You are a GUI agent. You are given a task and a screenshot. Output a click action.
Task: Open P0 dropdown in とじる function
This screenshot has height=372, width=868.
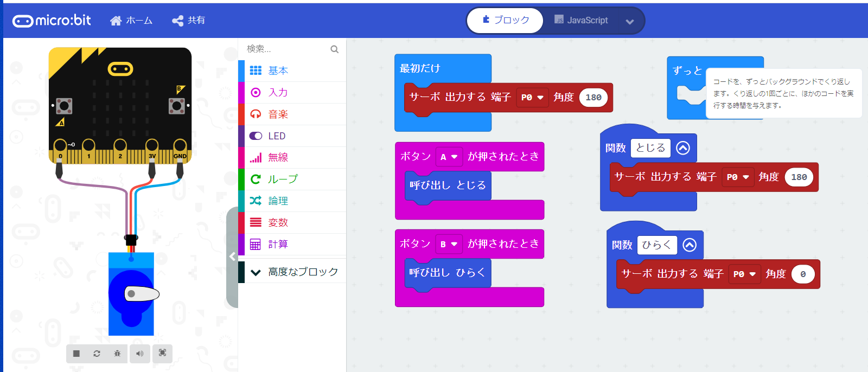[738, 177]
